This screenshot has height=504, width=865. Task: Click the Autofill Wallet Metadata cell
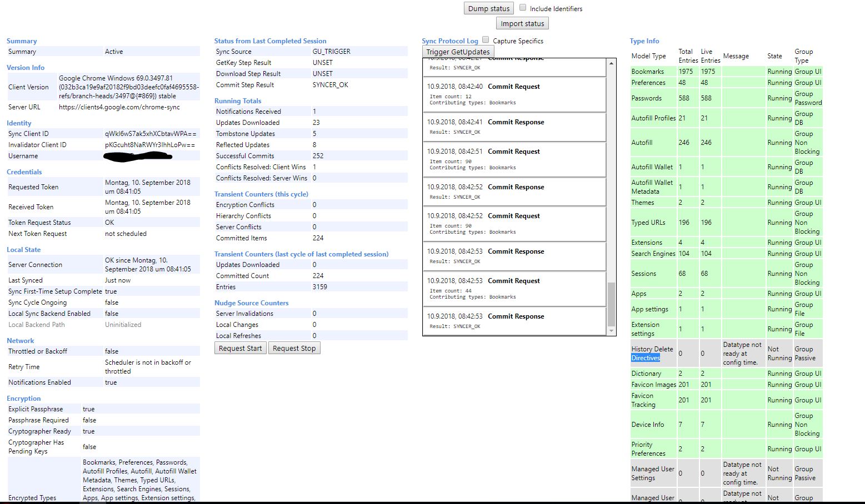coord(652,187)
